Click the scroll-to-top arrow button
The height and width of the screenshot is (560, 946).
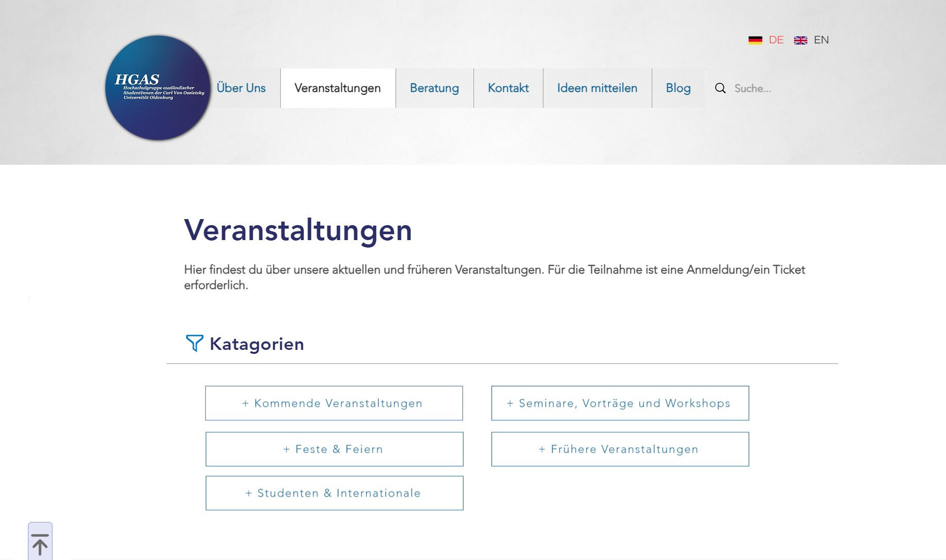click(41, 542)
